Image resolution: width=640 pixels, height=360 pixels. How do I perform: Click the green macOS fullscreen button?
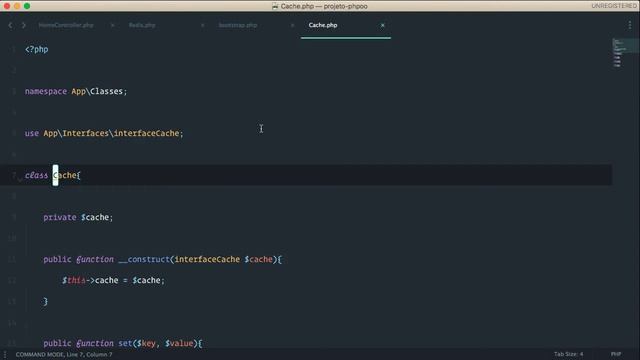coord(27,6)
